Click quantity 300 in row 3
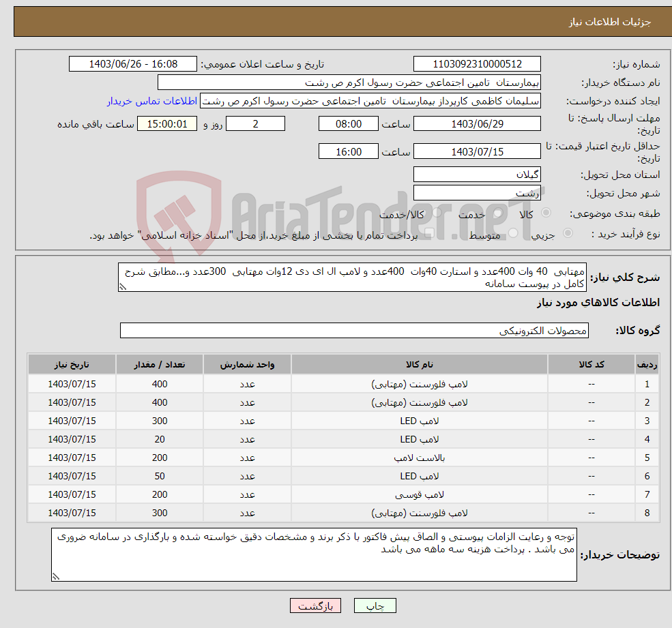 coord(160,421)
